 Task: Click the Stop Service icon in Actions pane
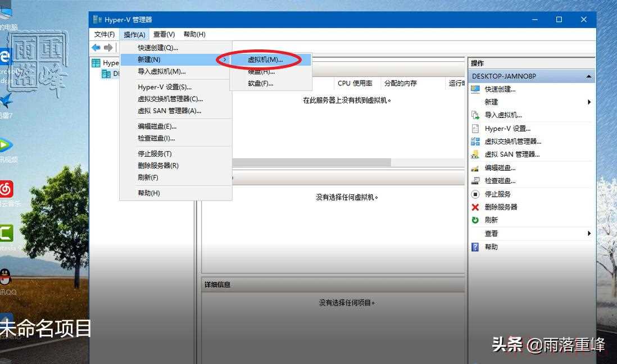[475, 194]
